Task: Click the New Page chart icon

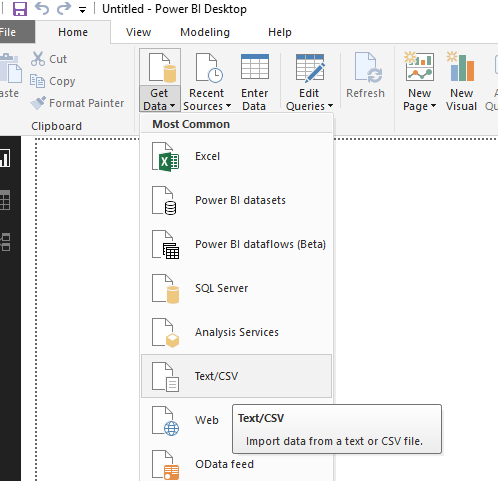Action: click(420, 67)
